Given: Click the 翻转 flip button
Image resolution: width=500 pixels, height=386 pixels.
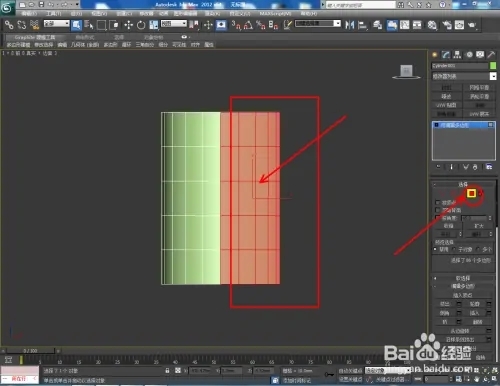Looking at the screenshot, I should [477, 322].
